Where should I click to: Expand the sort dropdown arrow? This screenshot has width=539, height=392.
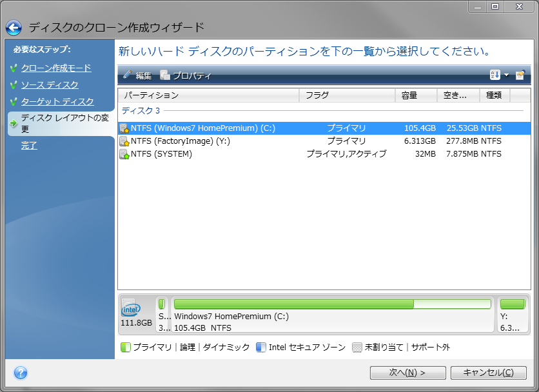pos(506,75)
